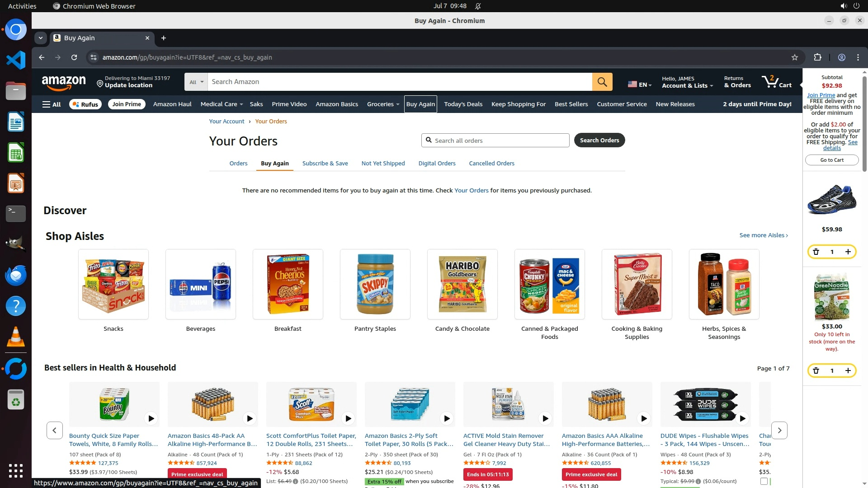This screenshot has width=868, height=488.
Task: Remove the sneaker item with the trash icon
Action: [816, 252]
